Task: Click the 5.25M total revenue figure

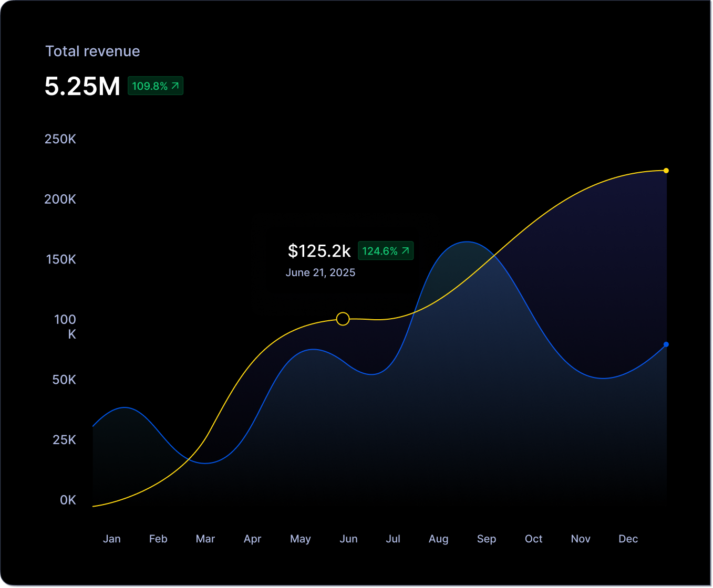Action: point(82,86)
